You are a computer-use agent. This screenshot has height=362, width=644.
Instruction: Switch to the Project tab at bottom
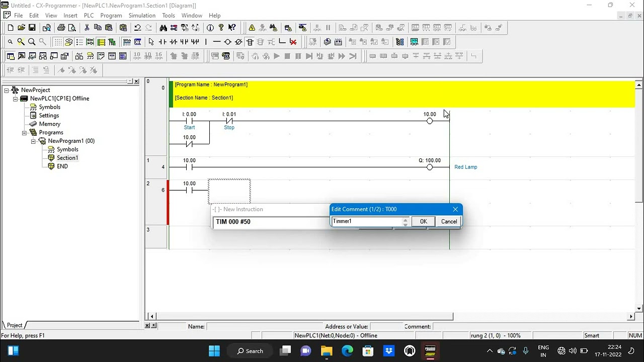pos(15,325)
